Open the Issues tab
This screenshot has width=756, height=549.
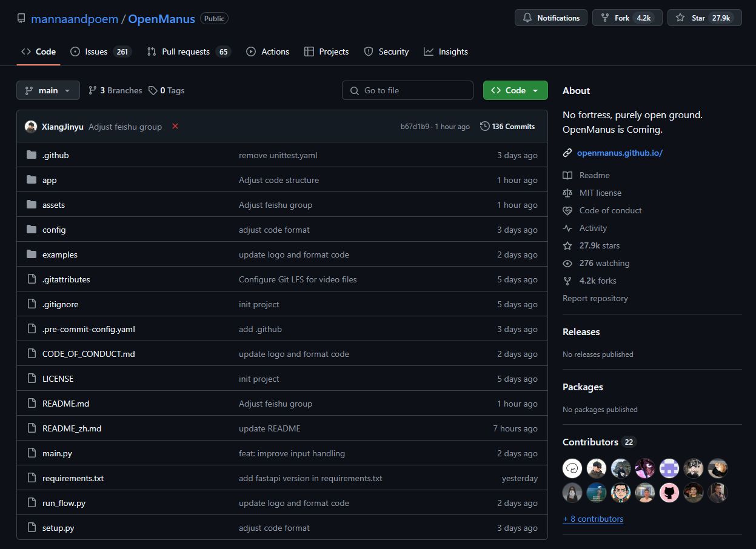coord(100,52)
